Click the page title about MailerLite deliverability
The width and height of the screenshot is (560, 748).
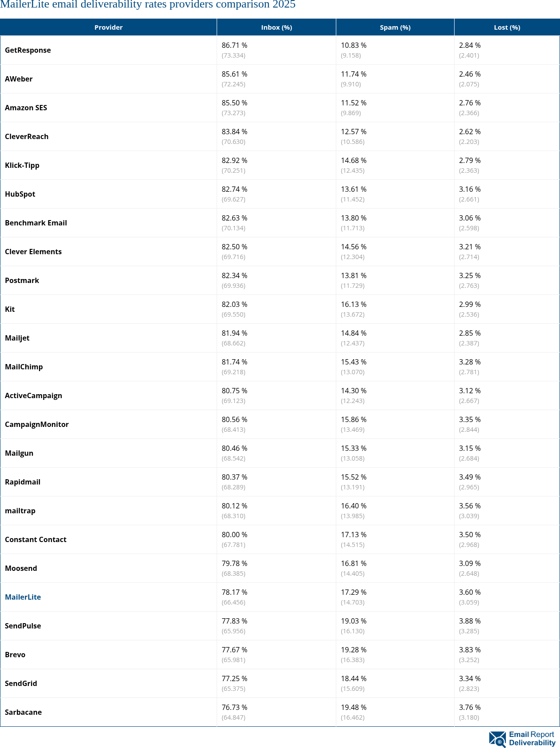coord(148,5)
